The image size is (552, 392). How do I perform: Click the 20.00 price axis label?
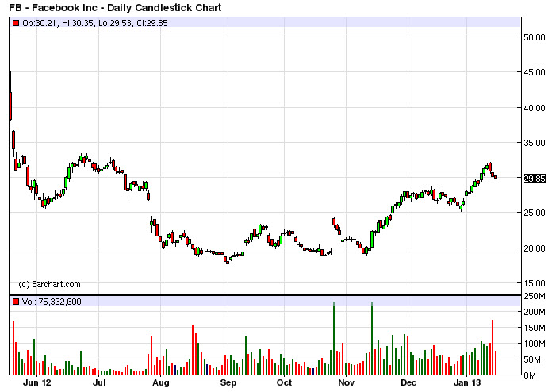tap(535, 248)
